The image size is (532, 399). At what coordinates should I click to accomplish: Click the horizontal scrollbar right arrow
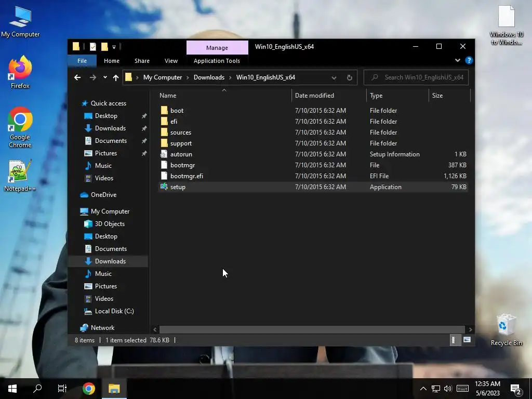click(470, 329)
